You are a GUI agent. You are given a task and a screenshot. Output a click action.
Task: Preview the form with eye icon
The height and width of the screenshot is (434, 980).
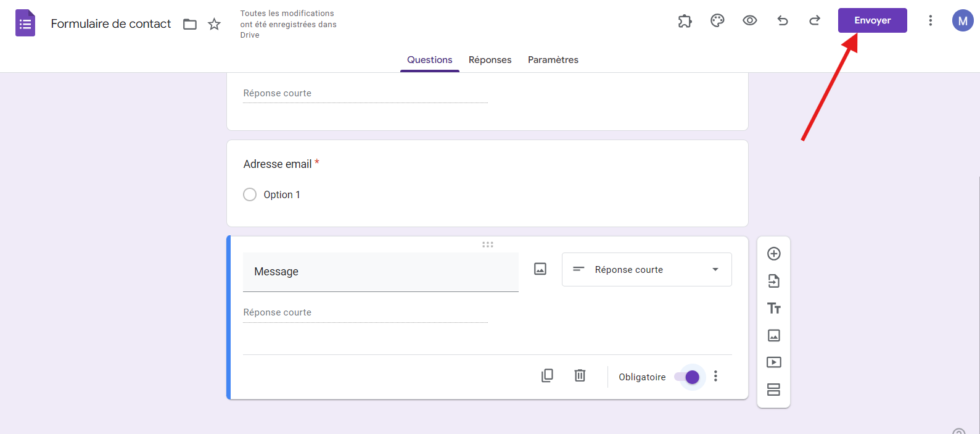tap(750, 20)
